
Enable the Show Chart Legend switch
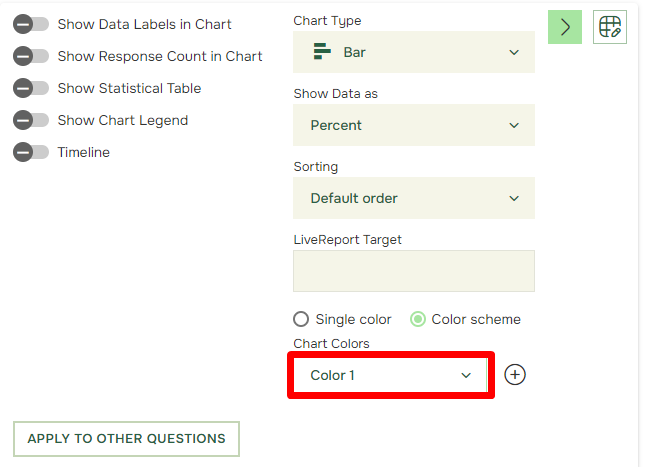(31, 120)
